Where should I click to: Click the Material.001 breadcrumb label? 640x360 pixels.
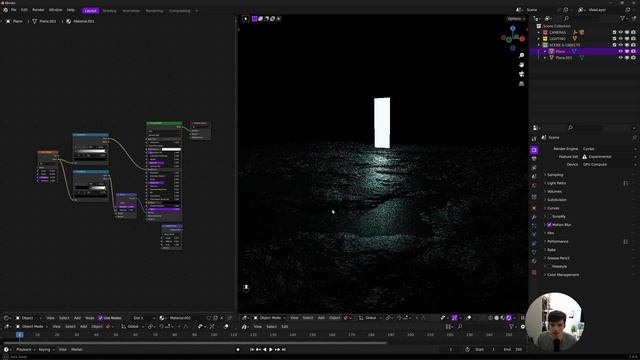click(x=84, y=21)
